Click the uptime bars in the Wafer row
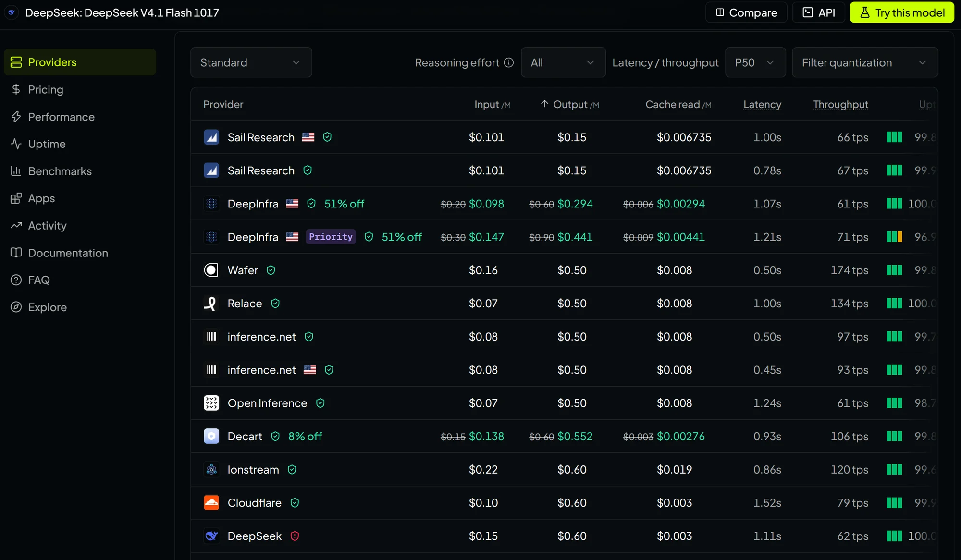Screen dimensions: 961x560 point(894,270)
